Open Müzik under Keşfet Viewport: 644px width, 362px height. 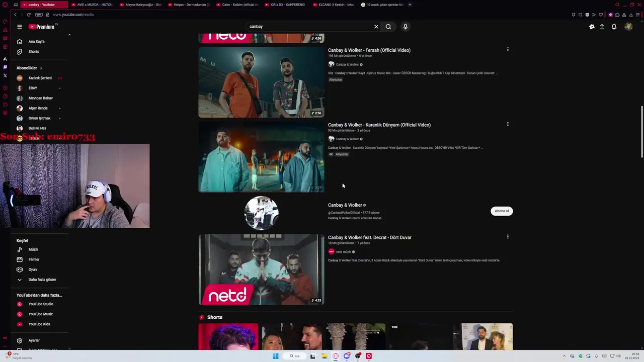click(33, 249)
